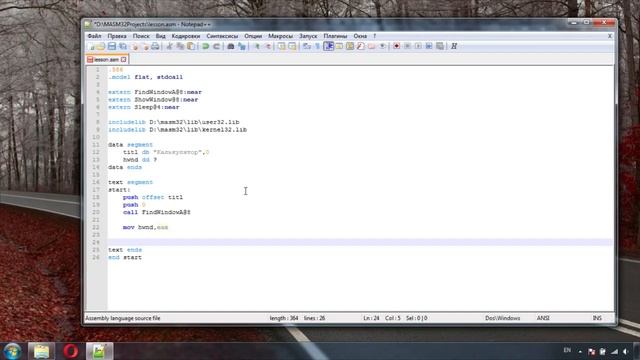Open the Запуск menu

click(x=308, y=36)
